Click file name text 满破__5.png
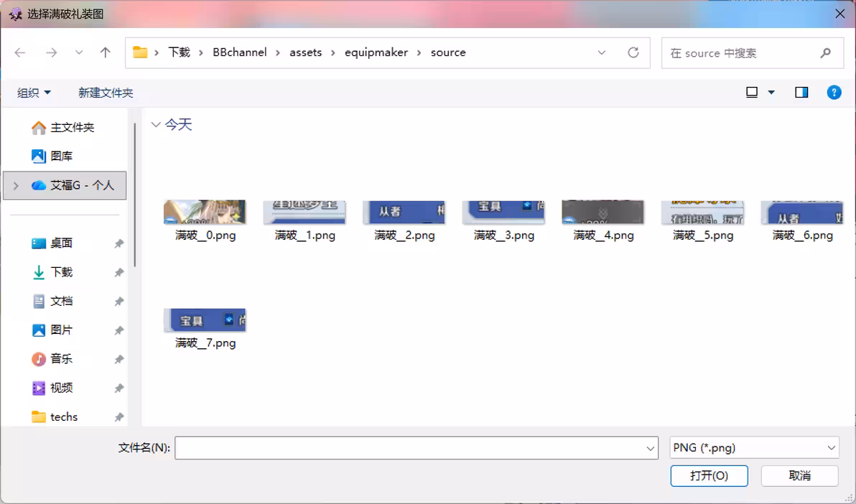This screenshot has height=504, width=856. 703,235
